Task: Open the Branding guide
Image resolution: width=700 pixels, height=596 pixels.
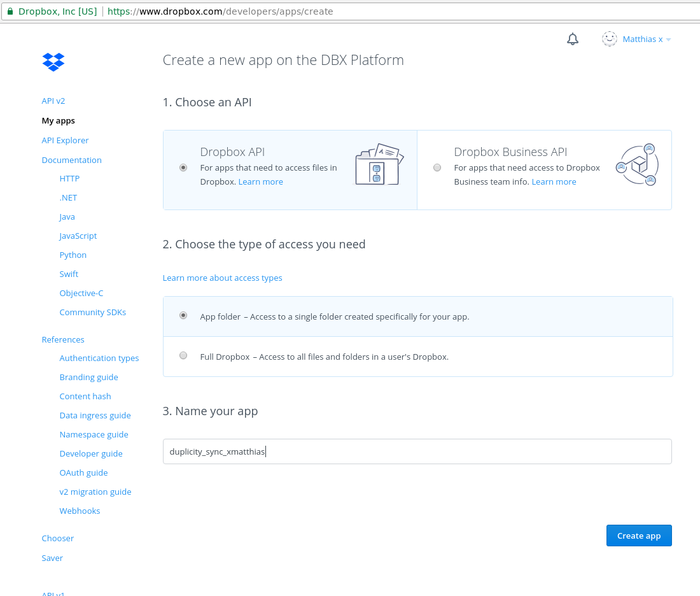Action: (89, 378)
